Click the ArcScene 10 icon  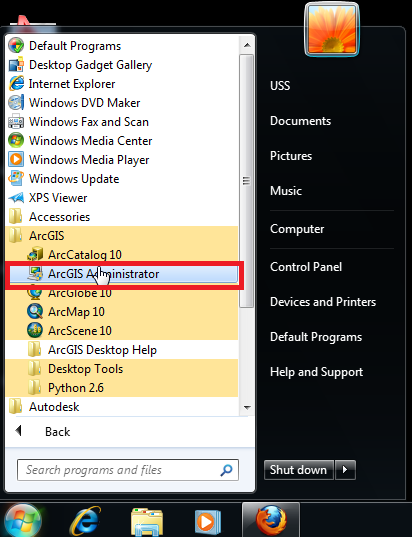pos(35,331)
